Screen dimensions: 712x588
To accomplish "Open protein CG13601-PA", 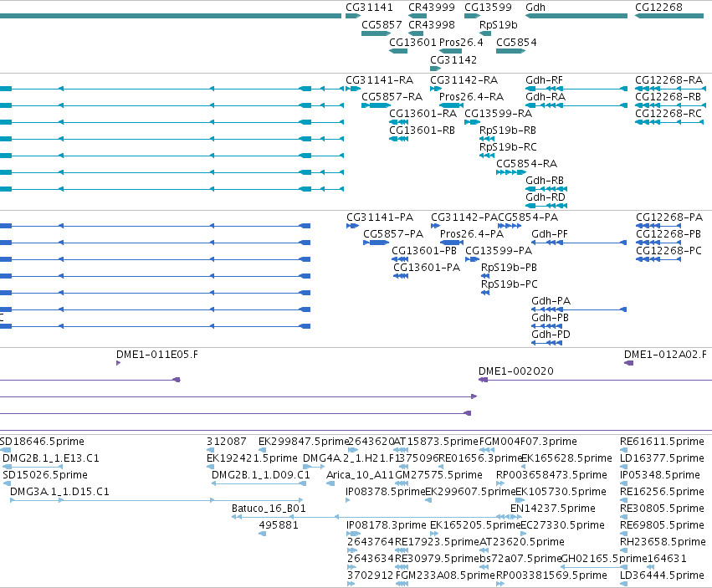I will 427,268.
